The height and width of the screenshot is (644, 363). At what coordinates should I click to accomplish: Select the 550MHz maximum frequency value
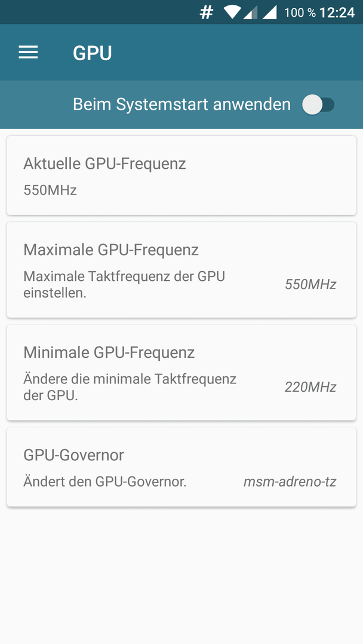(x=311, y=284)
